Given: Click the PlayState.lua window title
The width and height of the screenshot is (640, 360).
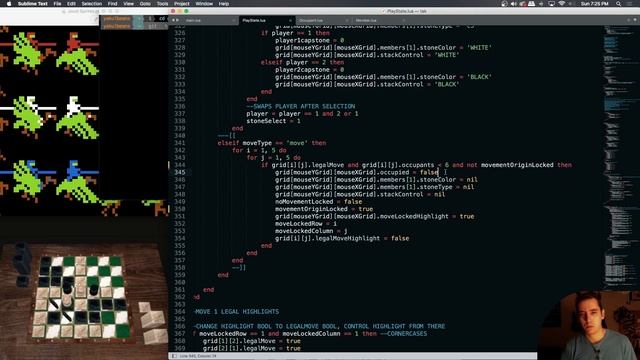Looking at the screenshot, I should [x=406, y=11].
